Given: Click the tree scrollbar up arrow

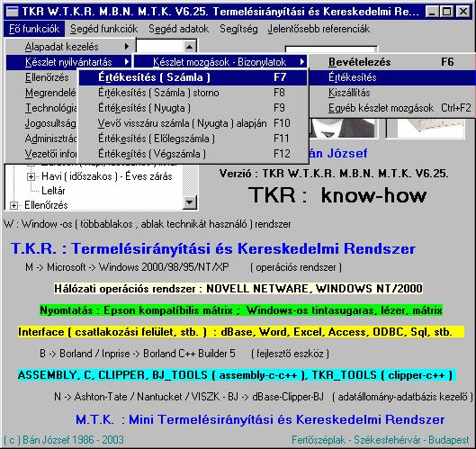Looking at the screenshot, I should click(189, 47).
